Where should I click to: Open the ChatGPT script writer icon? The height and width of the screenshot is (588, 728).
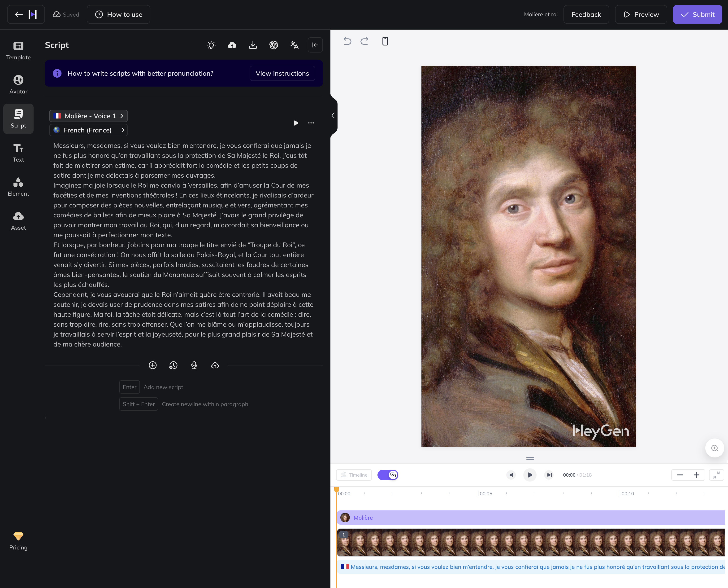pyautogui.click(x=273, y=45)
